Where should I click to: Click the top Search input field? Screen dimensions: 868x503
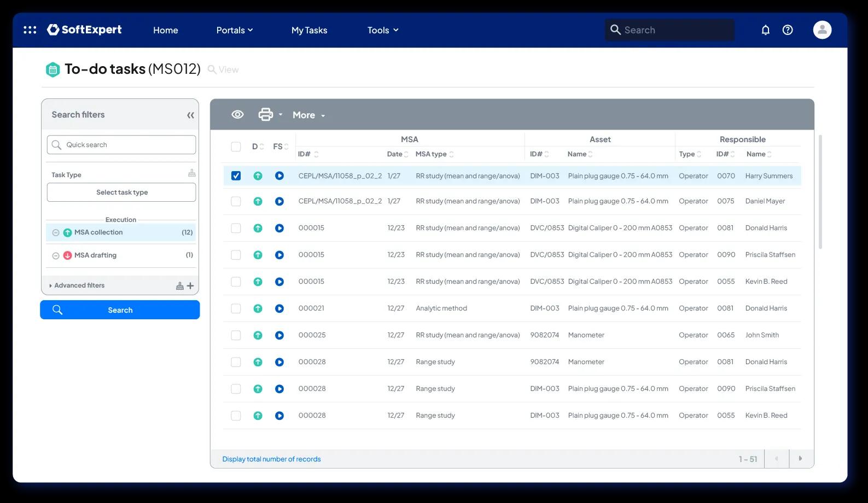[x=669, y=30]
